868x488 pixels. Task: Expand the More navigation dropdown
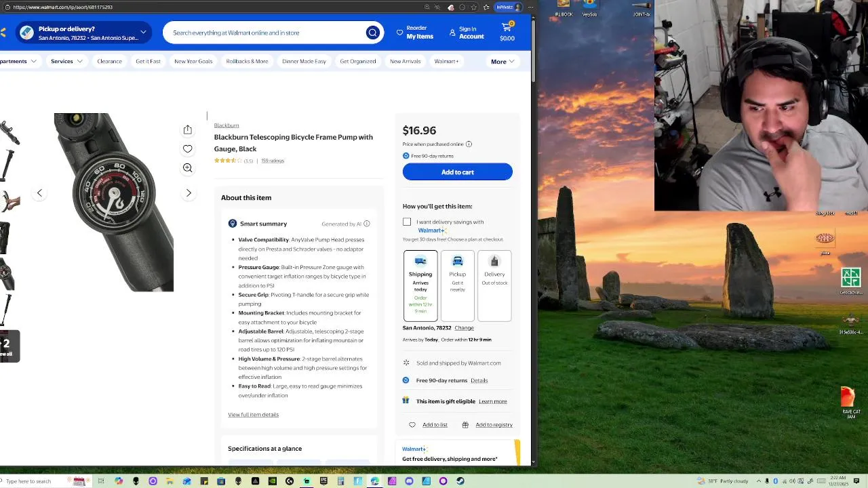(502, 62)
